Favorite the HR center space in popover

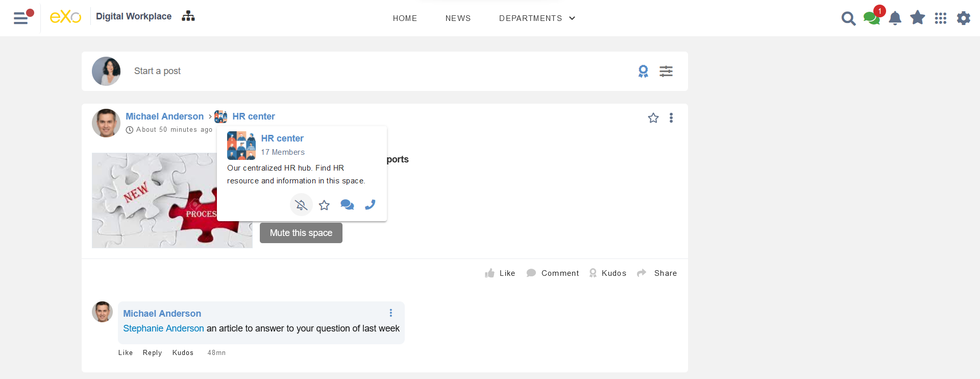(x=324, y=205)
